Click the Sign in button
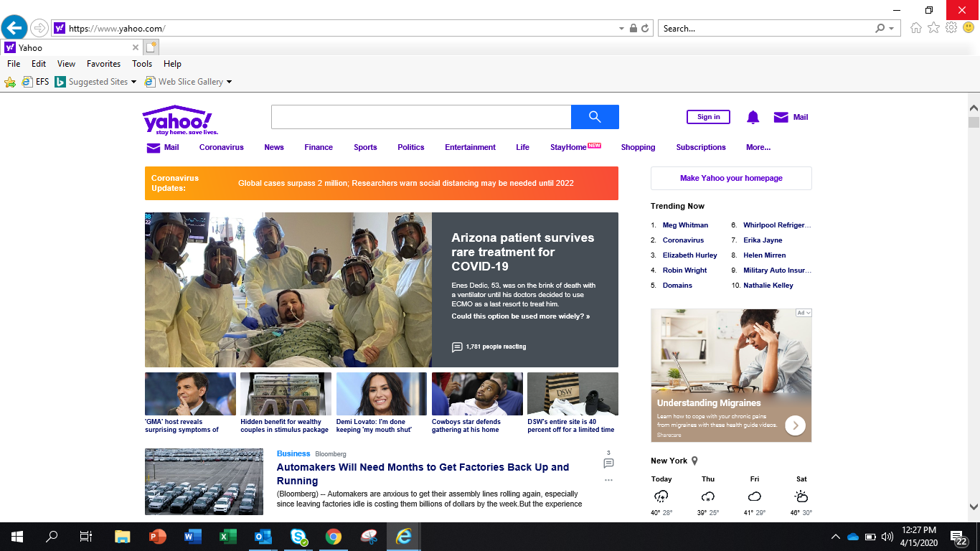Image resolution: width=980 pixels, height=551 pixels. (708, 117)
